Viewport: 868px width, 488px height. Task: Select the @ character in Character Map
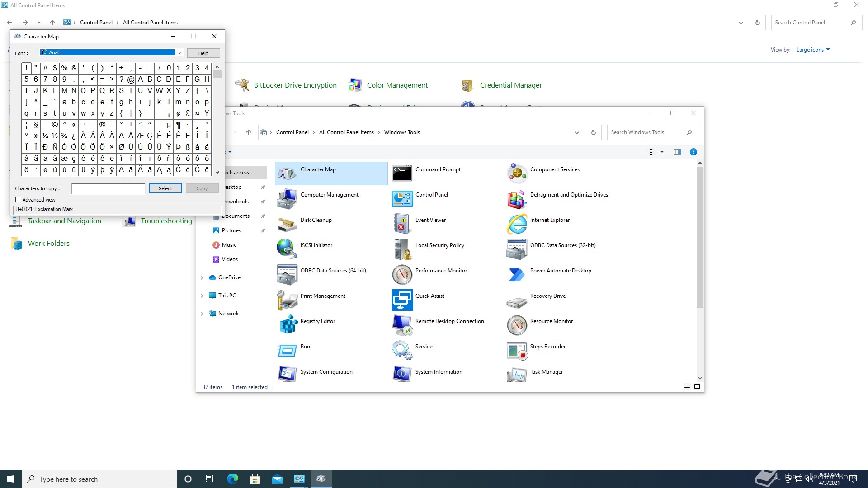coord(131,80)
